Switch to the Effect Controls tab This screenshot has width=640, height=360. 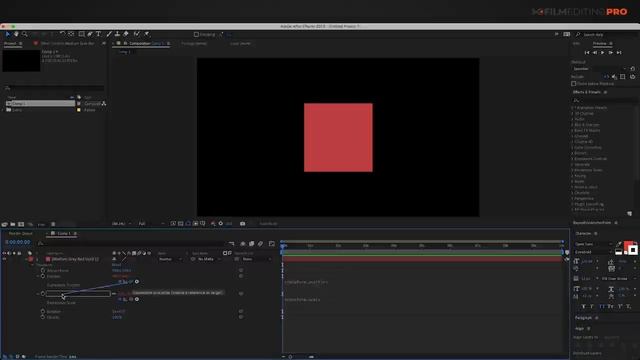click(x=68, y=43)
